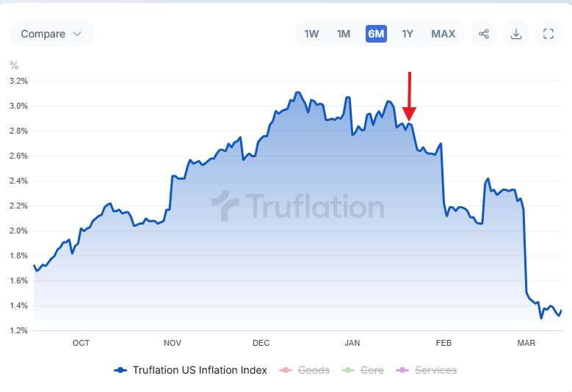This screenshot has height=392, width=572.
Task: Open the Compare dropdown
Action: pos(51,34)
